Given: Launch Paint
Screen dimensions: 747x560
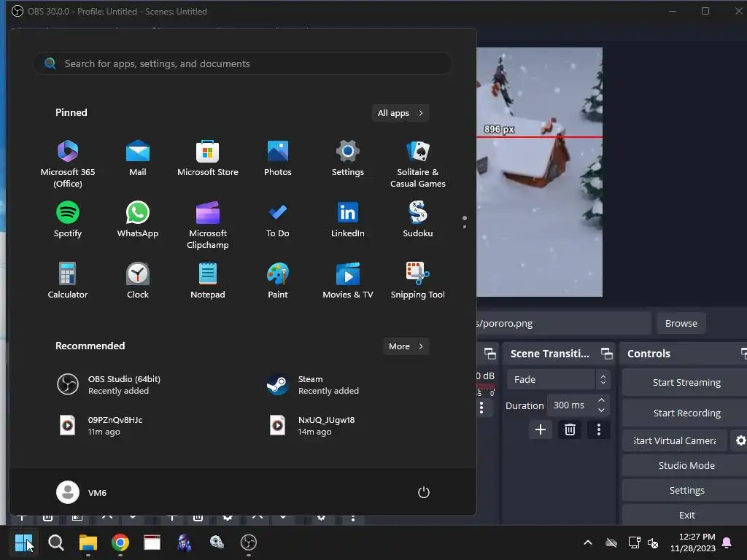Looking at the screenshot, I should (x=278, y=281).
